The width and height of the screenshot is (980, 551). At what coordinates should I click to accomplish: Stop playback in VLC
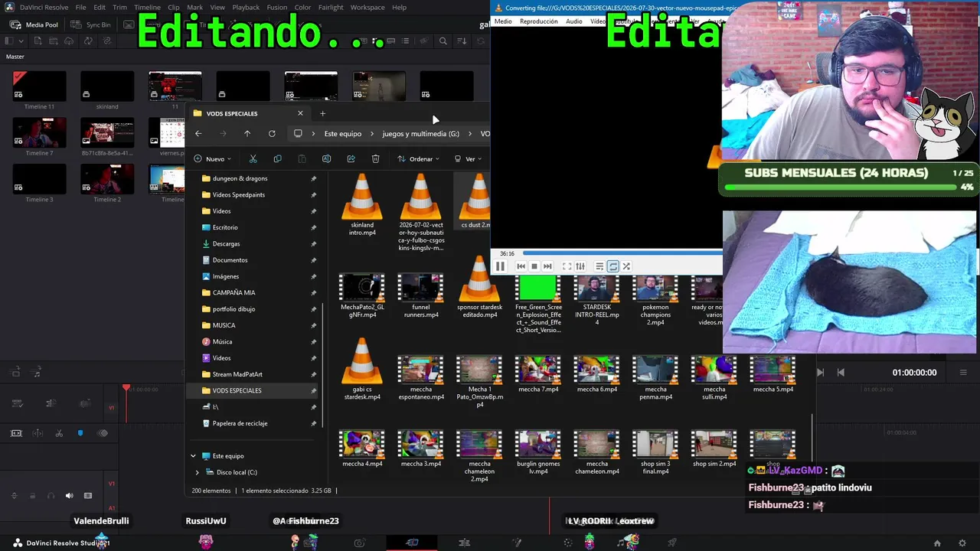pos(534,266)
